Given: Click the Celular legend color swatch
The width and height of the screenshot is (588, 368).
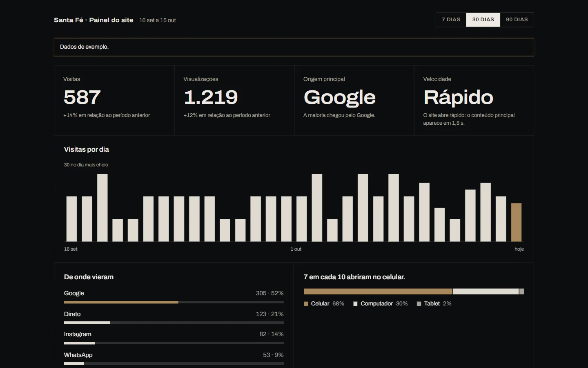Looking at the screenshot, I should tap(306, 304).
